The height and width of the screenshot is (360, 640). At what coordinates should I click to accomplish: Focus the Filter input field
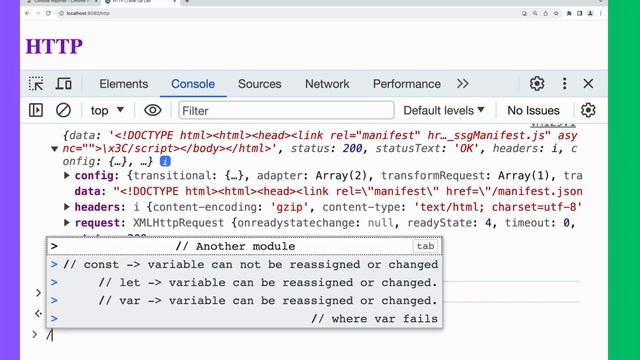pos(286,110)
